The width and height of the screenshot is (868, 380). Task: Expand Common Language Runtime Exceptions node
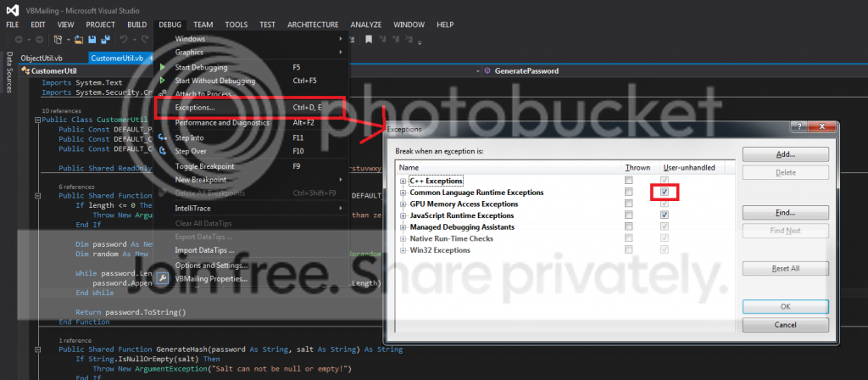click(x=403, y=193)
